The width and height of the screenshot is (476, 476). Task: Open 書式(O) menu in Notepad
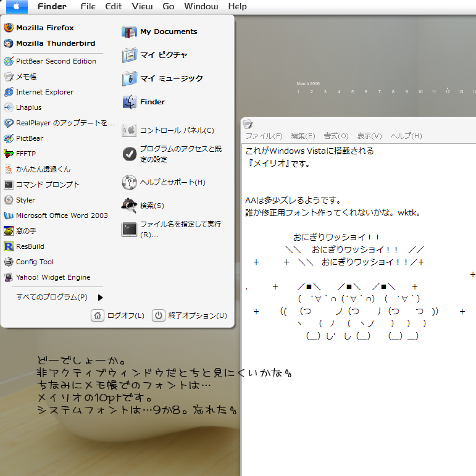coord(336,136)
